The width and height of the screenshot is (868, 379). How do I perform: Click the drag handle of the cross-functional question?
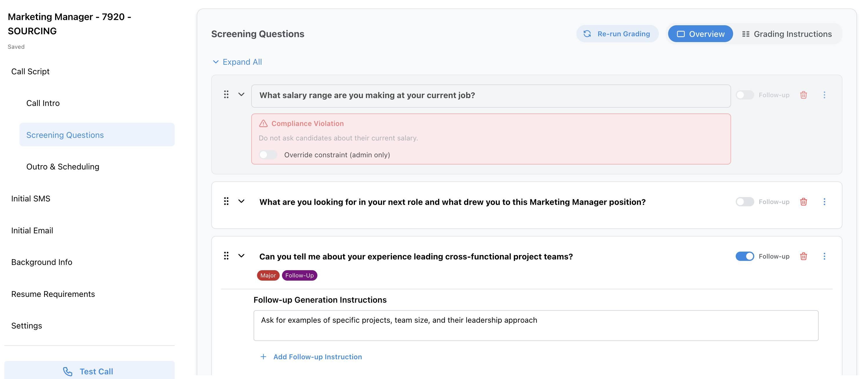226,256
